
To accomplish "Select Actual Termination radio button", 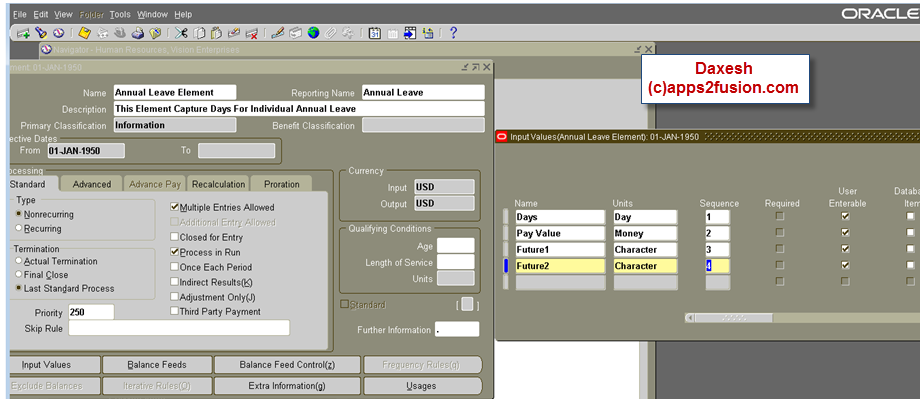I will [19, 260].
